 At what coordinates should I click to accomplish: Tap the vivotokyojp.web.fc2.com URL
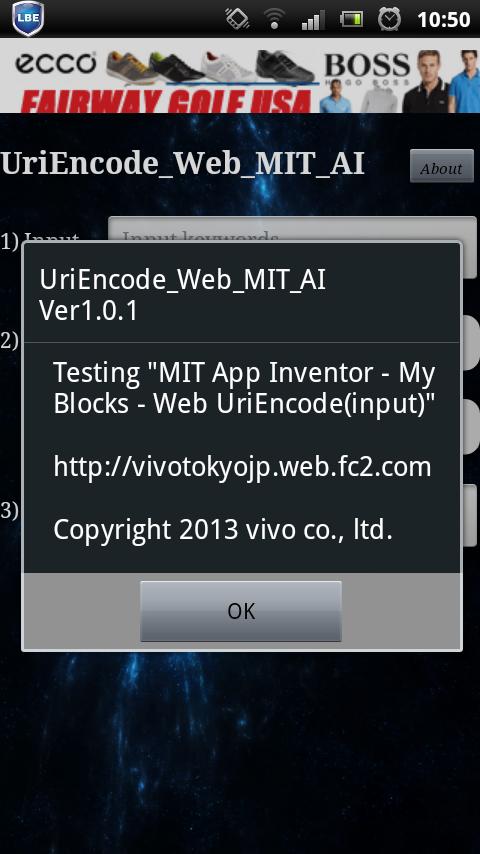(x=242, y=467)
